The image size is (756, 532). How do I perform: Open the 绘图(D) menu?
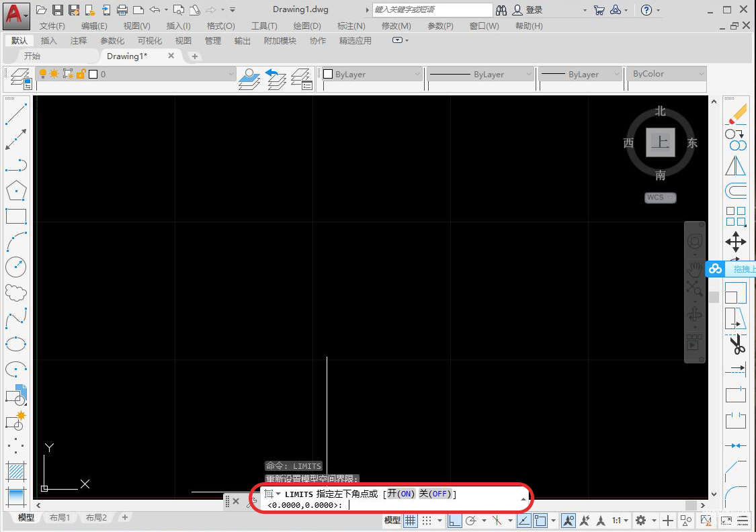307,26
